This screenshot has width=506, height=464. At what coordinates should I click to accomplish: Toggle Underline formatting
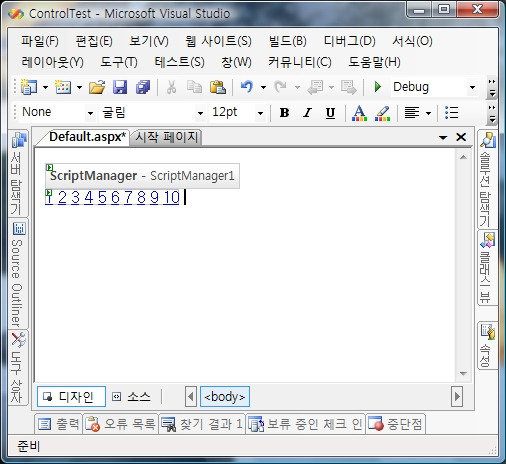pos(330,113)
